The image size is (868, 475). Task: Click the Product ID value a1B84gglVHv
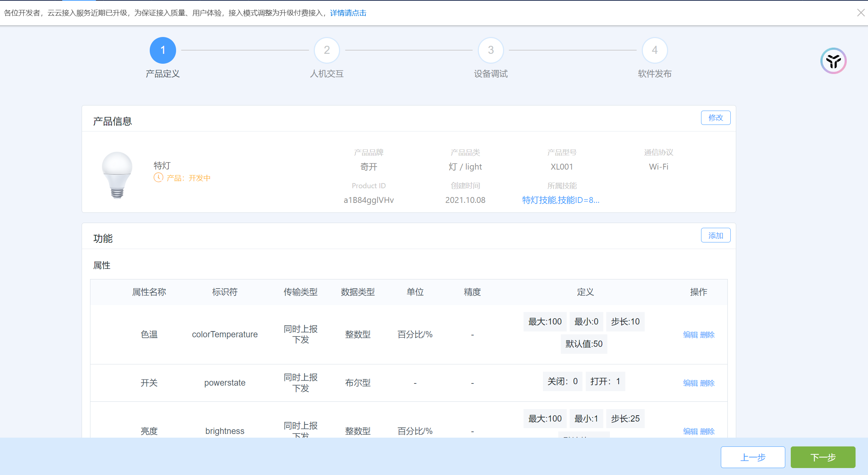click(369, 200)
